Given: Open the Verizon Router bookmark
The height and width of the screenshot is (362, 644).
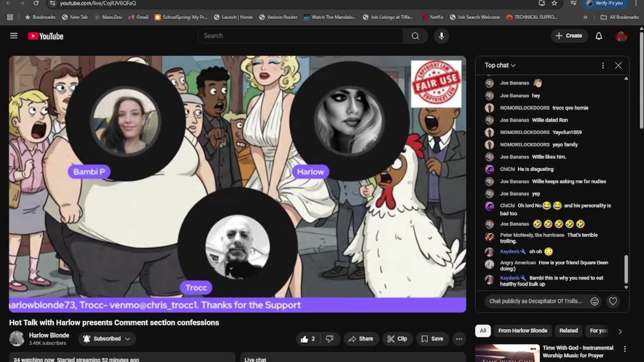Looking at the screenshot, I should (278, 17).
